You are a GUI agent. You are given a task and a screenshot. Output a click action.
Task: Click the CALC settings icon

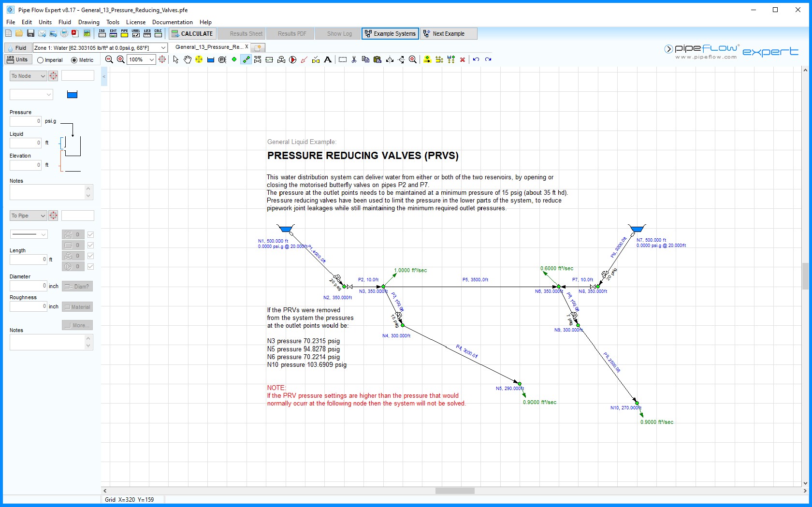click(158, 33)
